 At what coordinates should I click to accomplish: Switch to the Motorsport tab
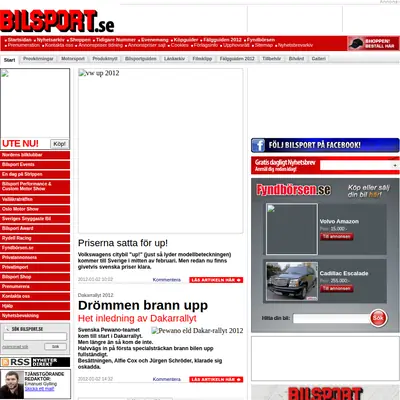point(73,59)
